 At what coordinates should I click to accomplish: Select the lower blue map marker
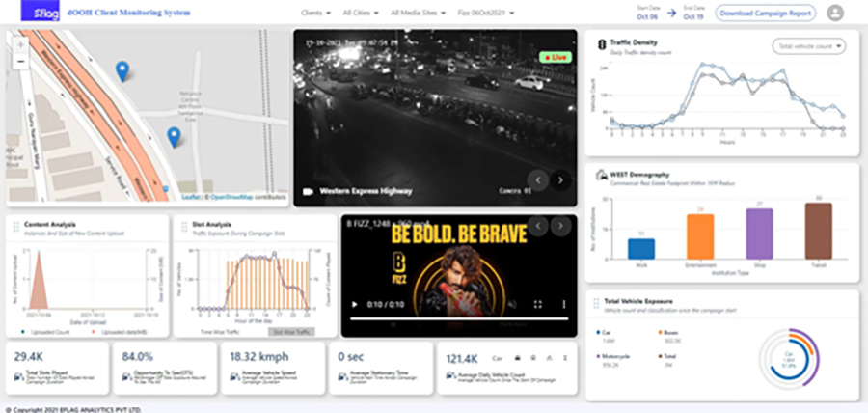174,137
